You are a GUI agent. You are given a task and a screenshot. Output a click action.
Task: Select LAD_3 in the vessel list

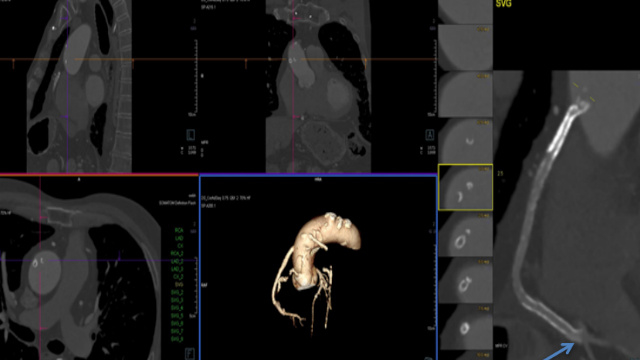click(x=177, y=269)
